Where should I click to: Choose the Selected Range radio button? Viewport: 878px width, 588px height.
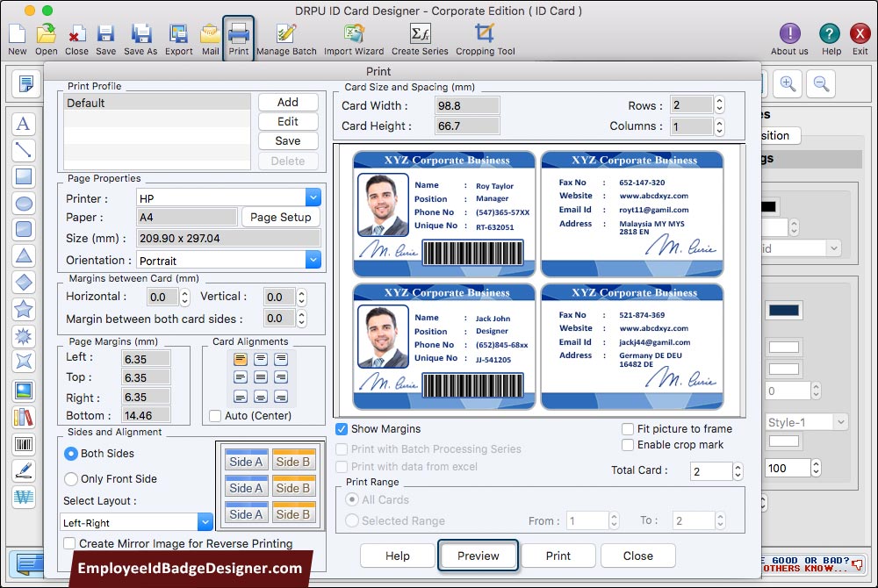352,521
